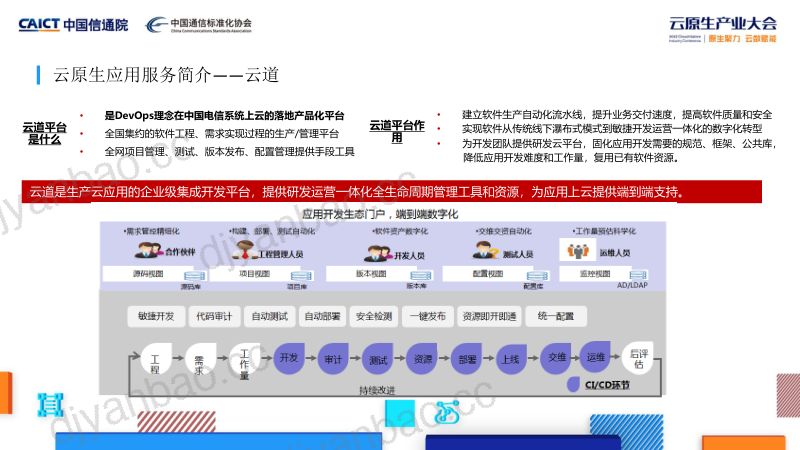
Task: Select the 自动测试 capability box
Action: coord(269,316)
